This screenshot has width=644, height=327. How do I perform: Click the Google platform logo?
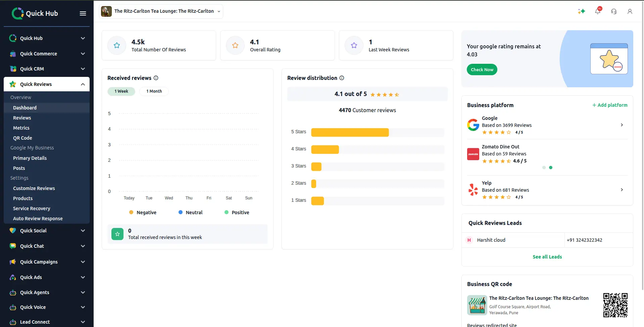click(473, 125)
